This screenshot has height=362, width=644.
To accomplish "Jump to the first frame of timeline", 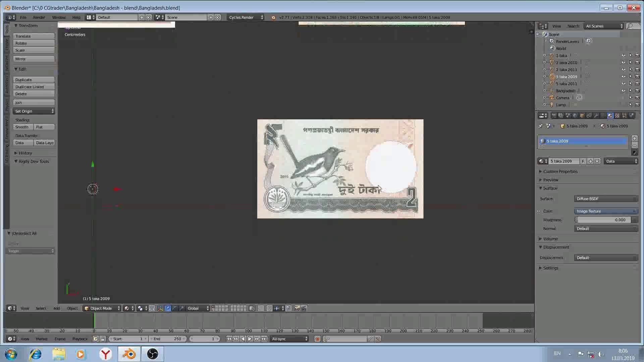I will coord(229,339).
